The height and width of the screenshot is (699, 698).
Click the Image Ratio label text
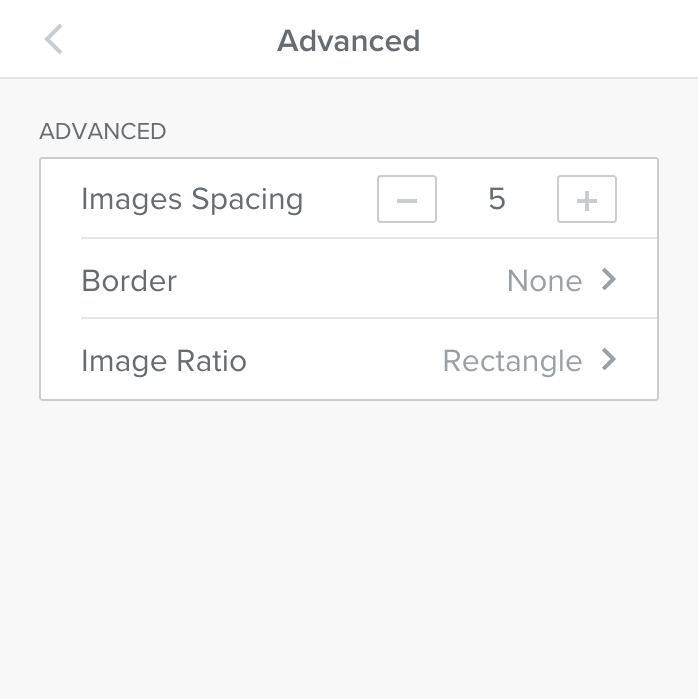pyautogui.click(x=164, y=361)
